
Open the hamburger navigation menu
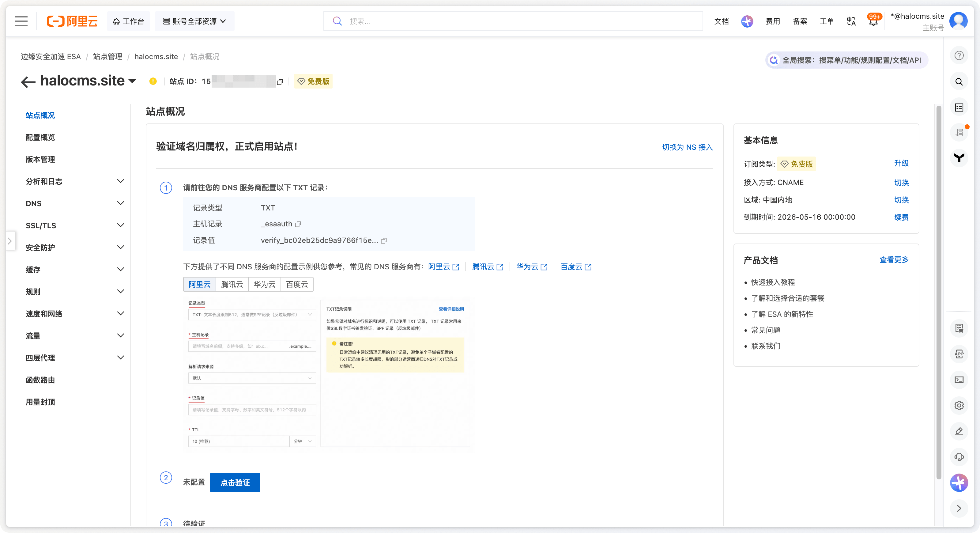point(21,21)
